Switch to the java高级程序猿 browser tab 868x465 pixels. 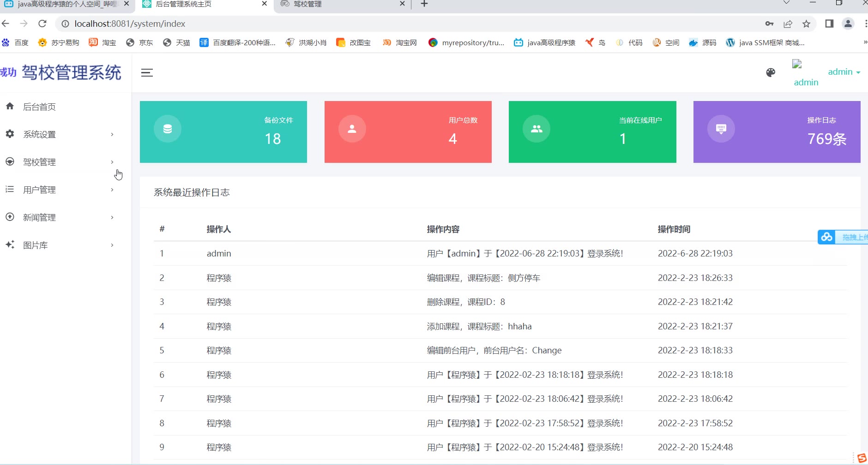click(x=67, y=4)
